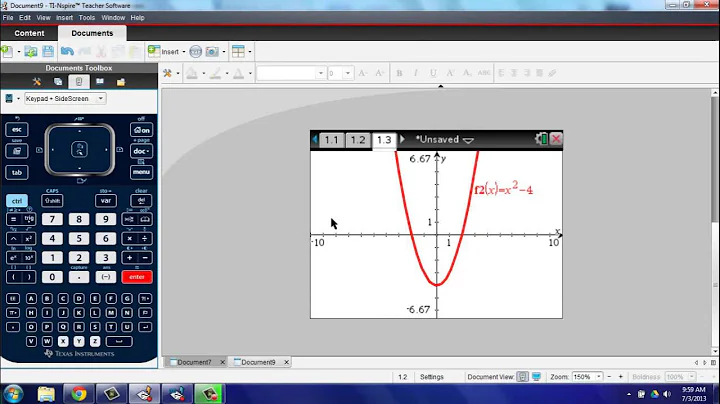Expand screen capture dropdown arrow
Screen dimensions: 720x404
coord(224,51)
